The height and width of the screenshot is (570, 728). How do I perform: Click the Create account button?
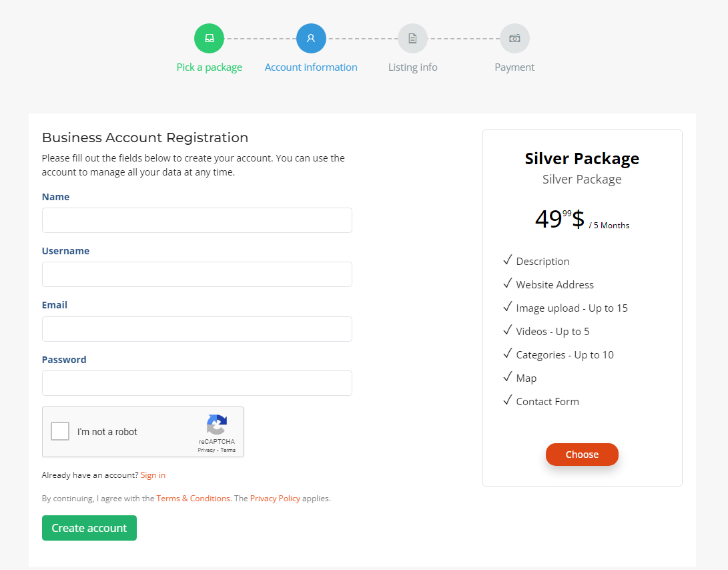(x=89, y=528)
